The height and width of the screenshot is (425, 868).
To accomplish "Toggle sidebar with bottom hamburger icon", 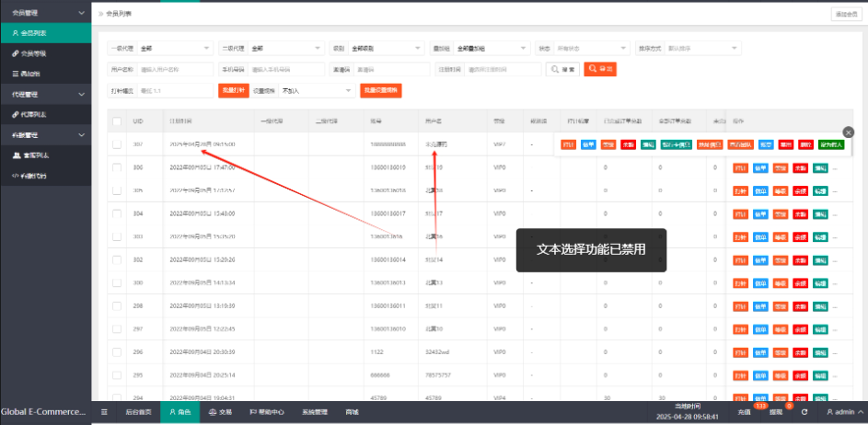I will pyautogui.click(x=105, y=412).
